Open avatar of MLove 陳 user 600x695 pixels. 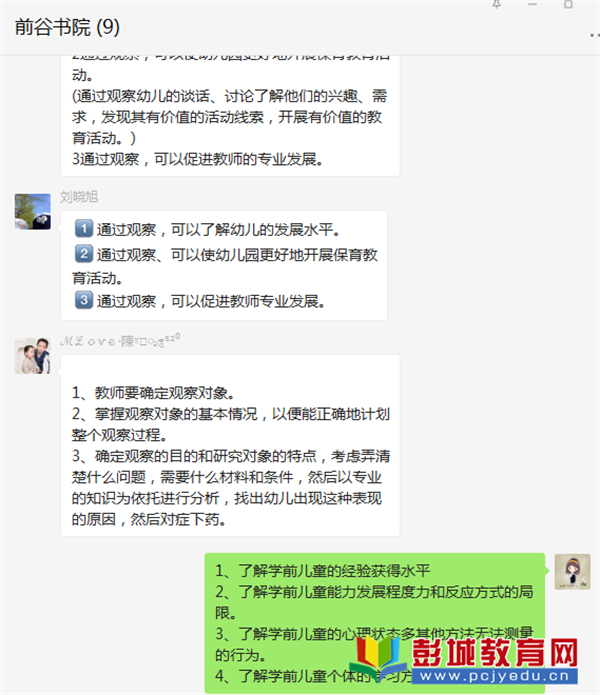click(32, 356)
